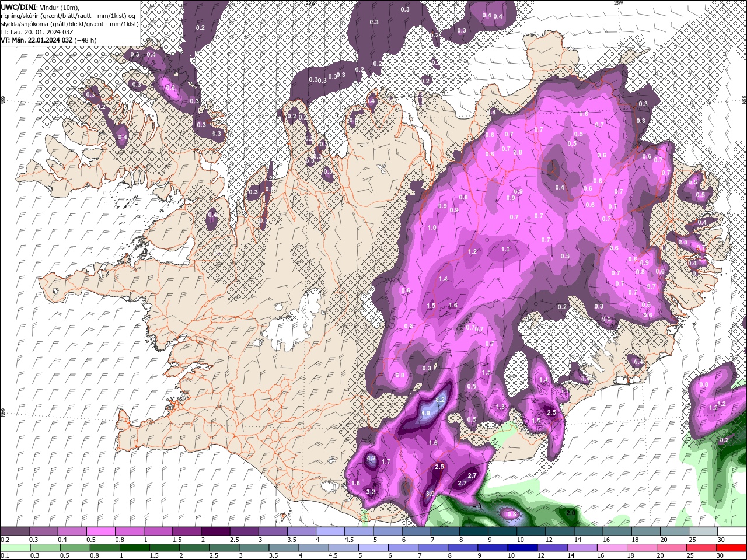Pick the dark violet 2.5 swatch in the purple scale

[x=244, y=531]
